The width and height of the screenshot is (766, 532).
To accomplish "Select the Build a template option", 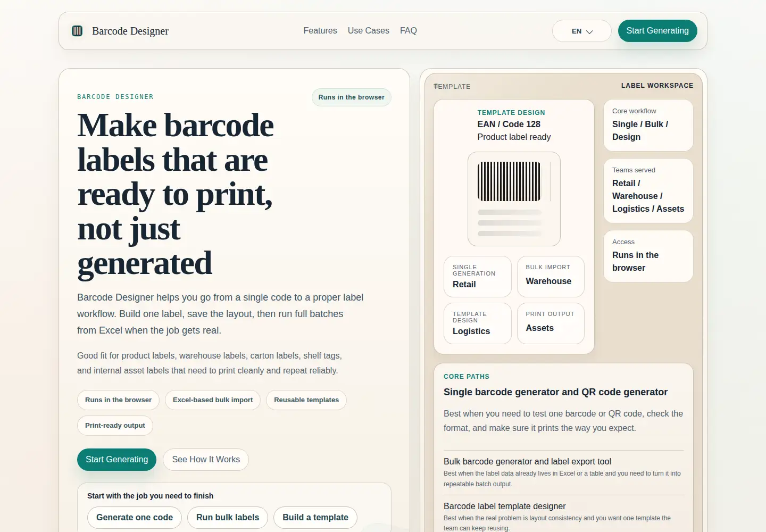I will [315, 518].
